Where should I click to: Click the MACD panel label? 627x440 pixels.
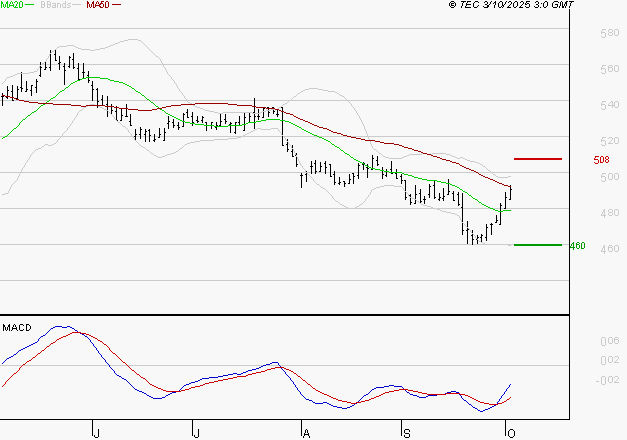pyautogui.click(x=17, y=328)
